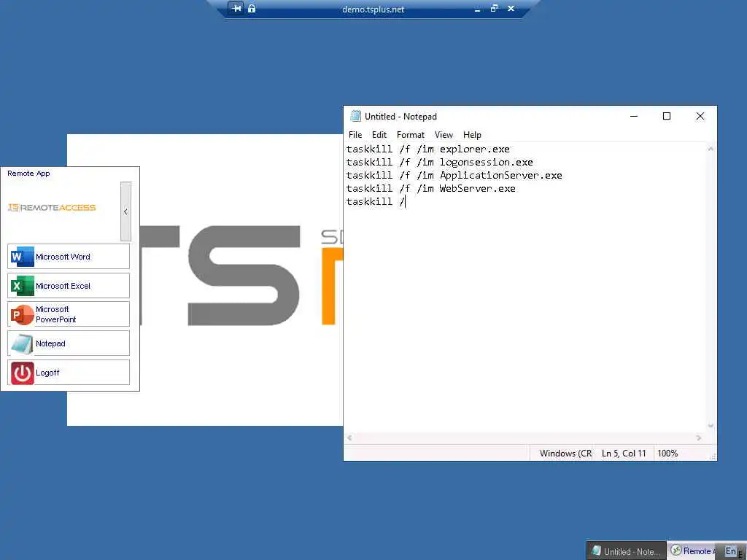Screen dimensions: 747x560
Task: Click 'Windows (CR' encoding in status bar
Action: [565, 454]
